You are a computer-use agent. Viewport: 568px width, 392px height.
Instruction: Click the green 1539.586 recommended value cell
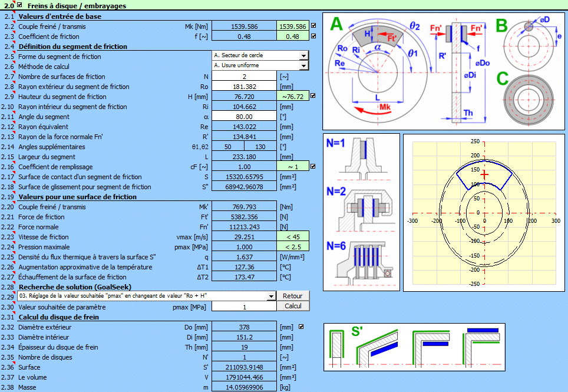pos(293,27)
